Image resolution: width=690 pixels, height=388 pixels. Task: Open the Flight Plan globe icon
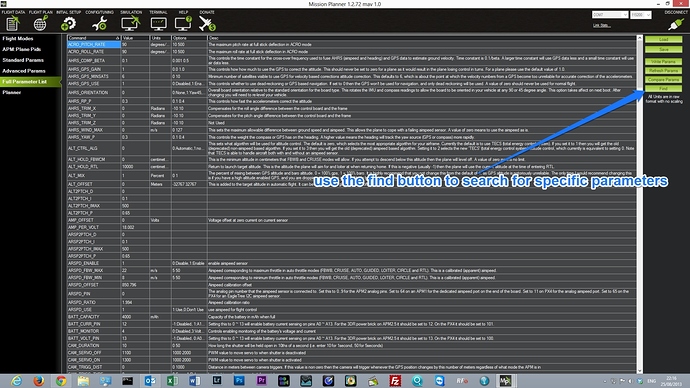point(40,23)
